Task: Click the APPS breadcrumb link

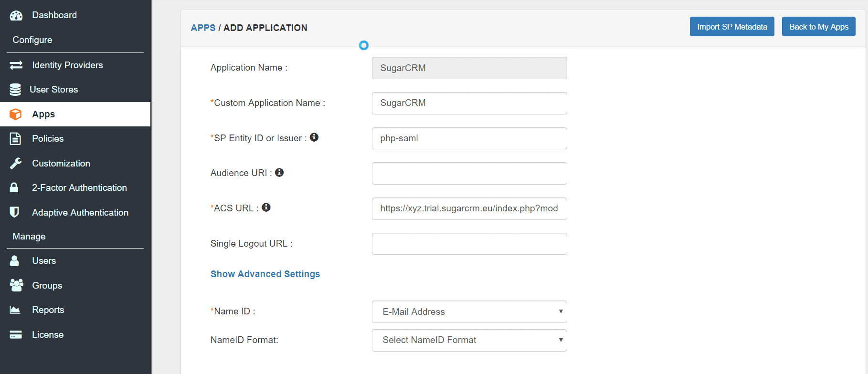Action: coord(203,28)
